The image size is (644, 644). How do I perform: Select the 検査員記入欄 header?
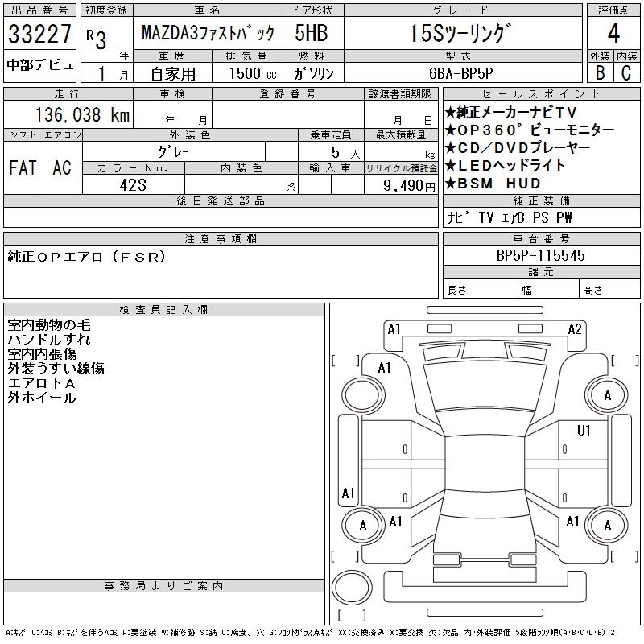pos(164,310)
